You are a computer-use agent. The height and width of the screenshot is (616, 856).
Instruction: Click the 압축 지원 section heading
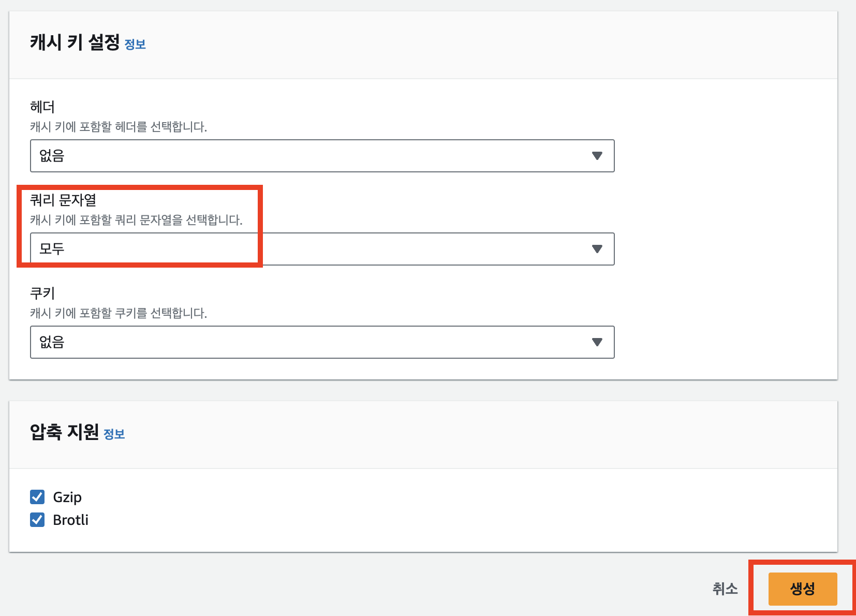(x=65, y=432)
